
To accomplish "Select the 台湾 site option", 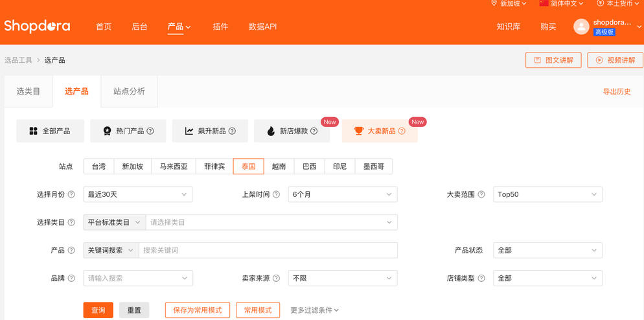I will coord(98,166).
